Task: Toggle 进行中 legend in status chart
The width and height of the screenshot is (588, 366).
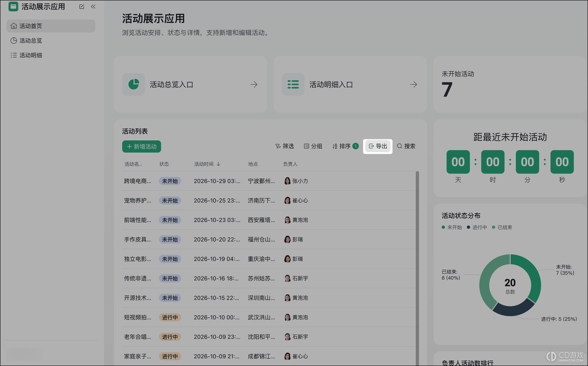Action: coord(477,227)
